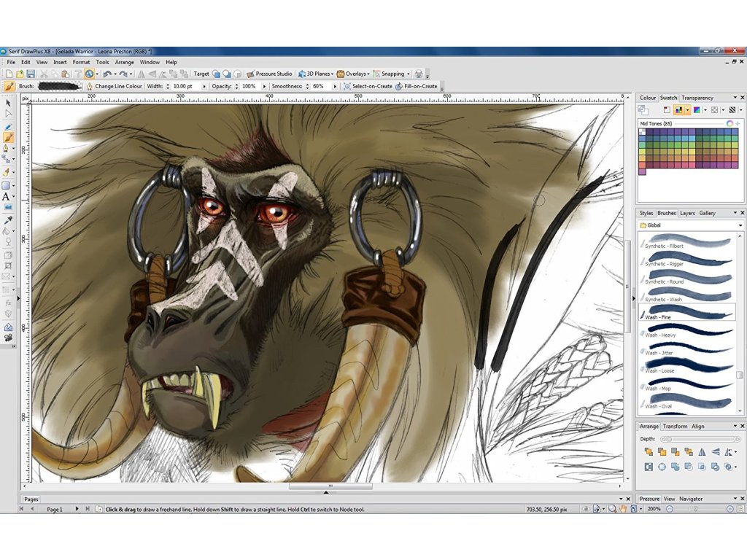
Task: Pick the Text tool (A icon)
Action: click(x=7, y=196)
